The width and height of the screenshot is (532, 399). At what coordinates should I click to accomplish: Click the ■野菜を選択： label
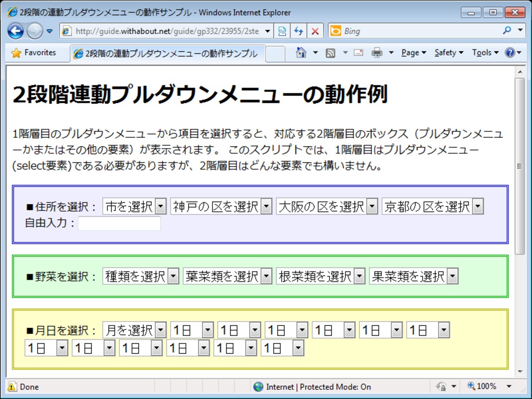(x=62, y=277)
